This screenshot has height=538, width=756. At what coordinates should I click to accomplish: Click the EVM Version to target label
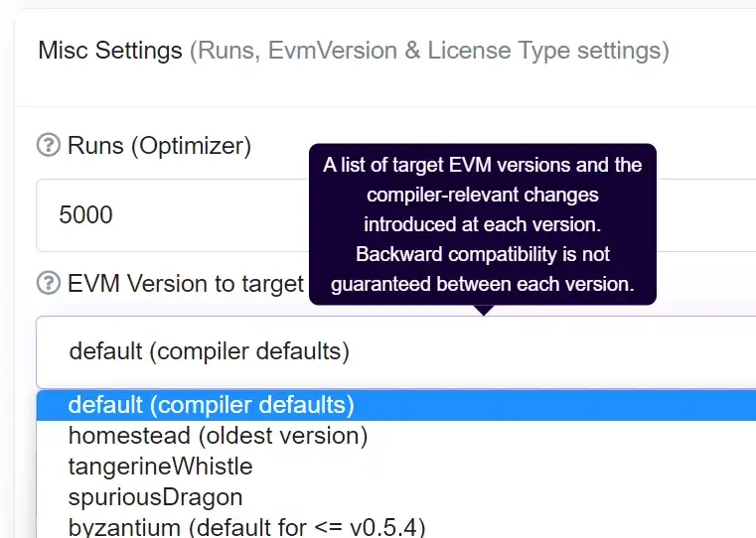coord(185,283)
